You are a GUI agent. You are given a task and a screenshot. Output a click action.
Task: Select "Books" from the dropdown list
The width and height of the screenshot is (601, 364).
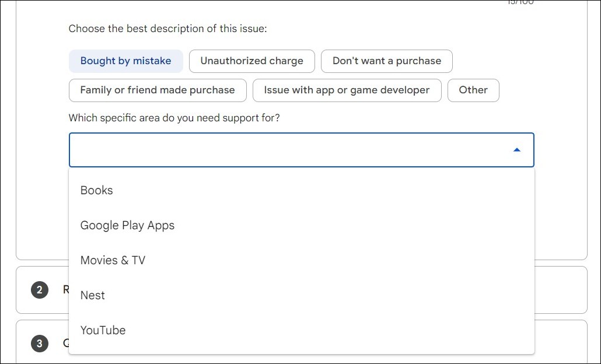[x=96, y=190]
